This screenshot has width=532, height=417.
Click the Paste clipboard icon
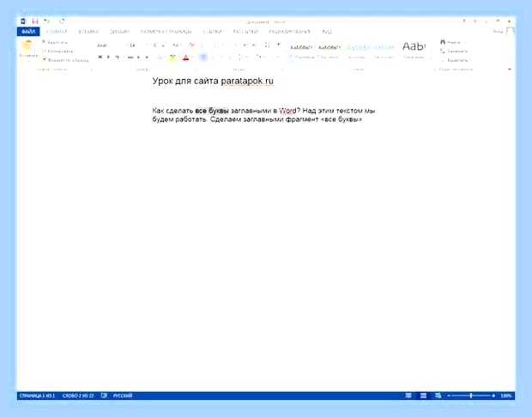click(27, 45)
